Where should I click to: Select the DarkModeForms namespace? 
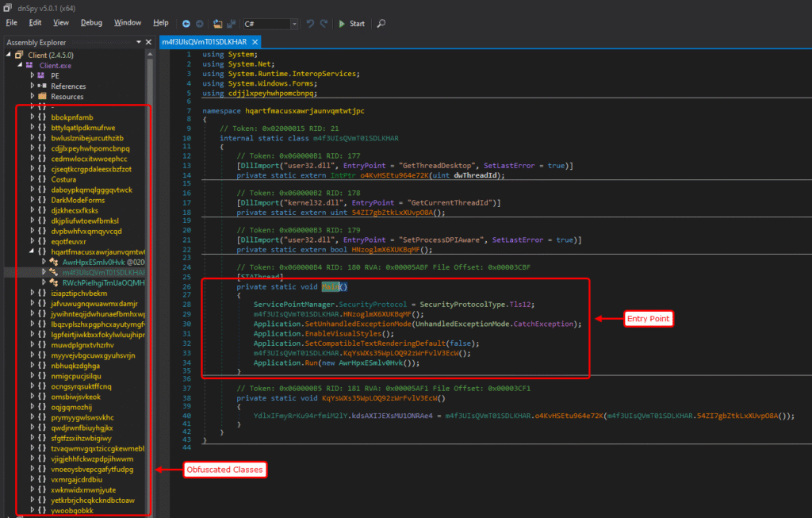(x=78, y=200)
